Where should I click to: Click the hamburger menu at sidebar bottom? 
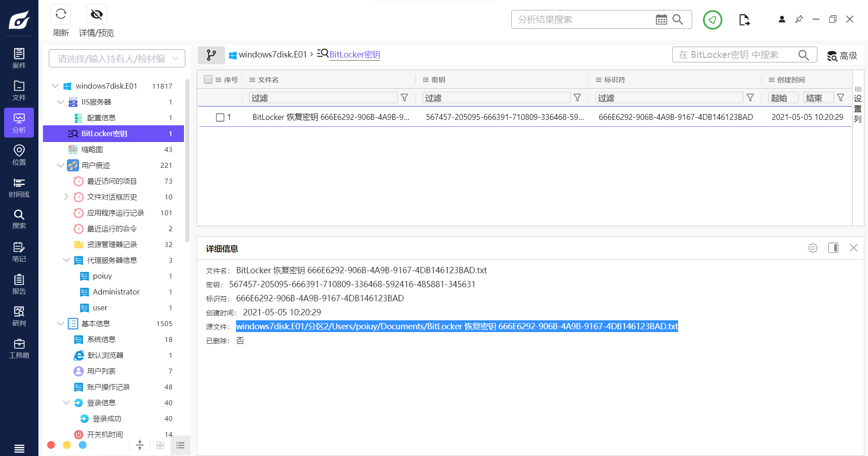point(19,448)
